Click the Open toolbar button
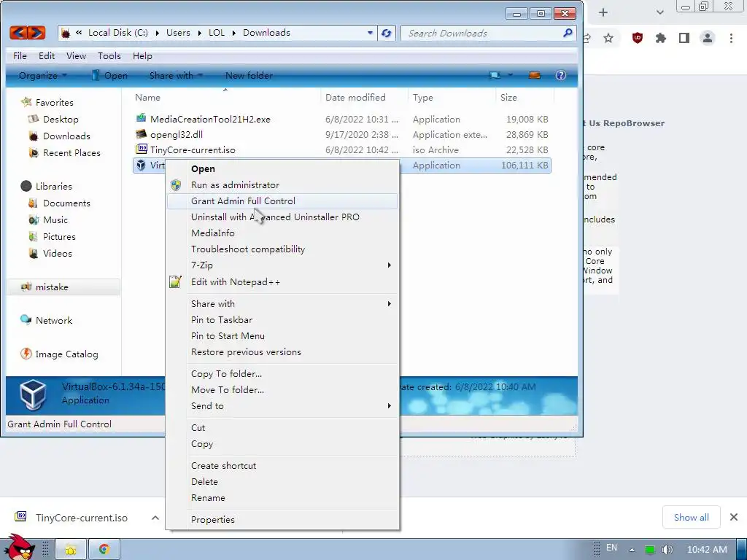Image resolution: width=747 pixels, height=560 pixels. (x=110, y=75)
